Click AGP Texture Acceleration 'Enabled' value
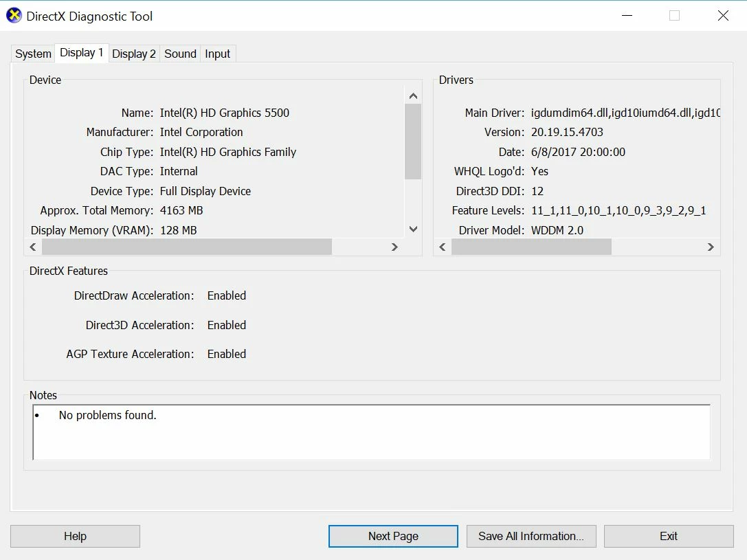 (x=227, y=355)
